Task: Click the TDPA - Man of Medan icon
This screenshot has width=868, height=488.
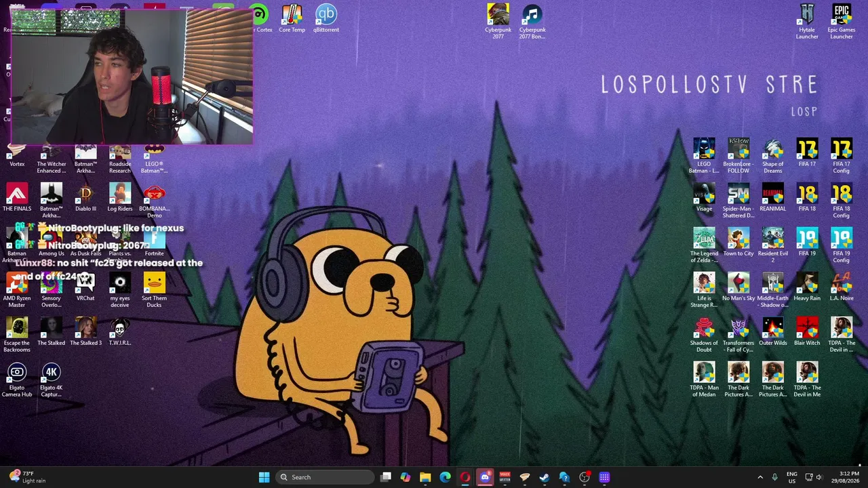Action: (704, 380)
